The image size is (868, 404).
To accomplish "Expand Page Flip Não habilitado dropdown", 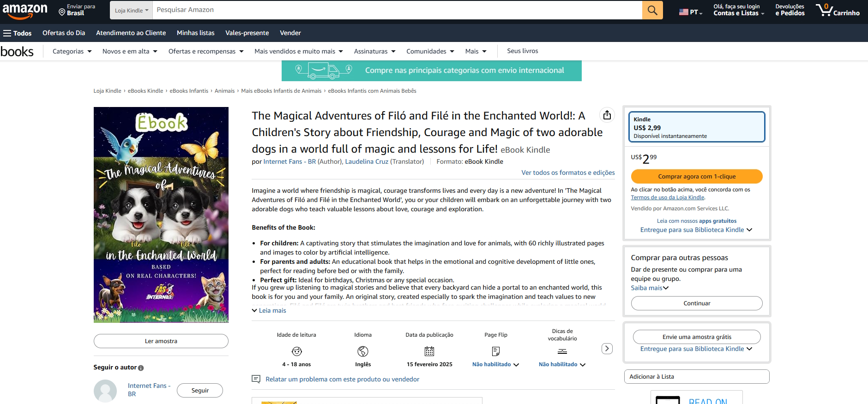I will pyautogui.click(x=495, y=364).
